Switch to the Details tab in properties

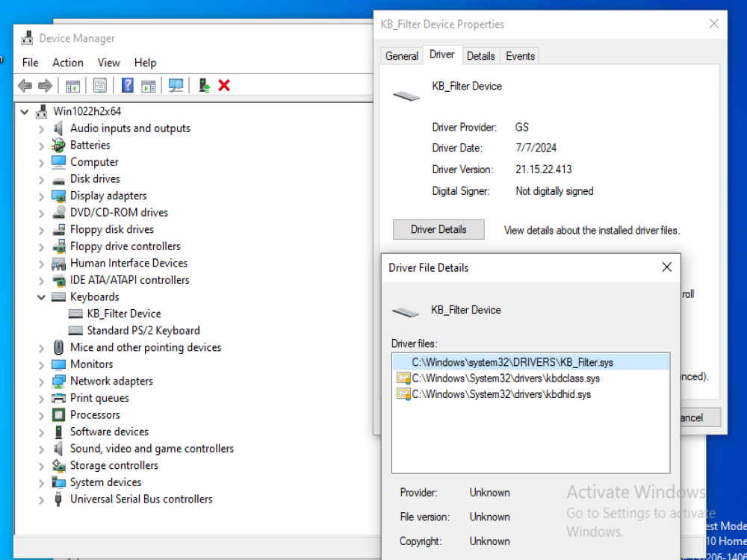click(480, 56)
